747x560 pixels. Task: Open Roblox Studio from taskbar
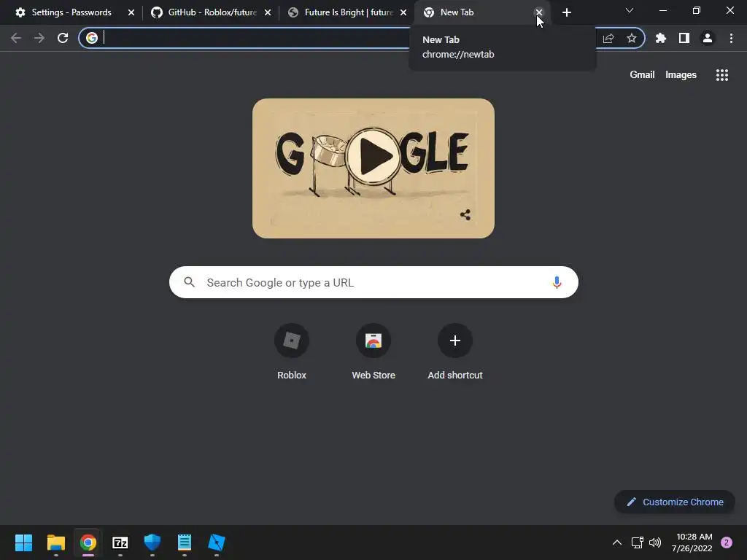pyautogui.click(x=217, y=542)
